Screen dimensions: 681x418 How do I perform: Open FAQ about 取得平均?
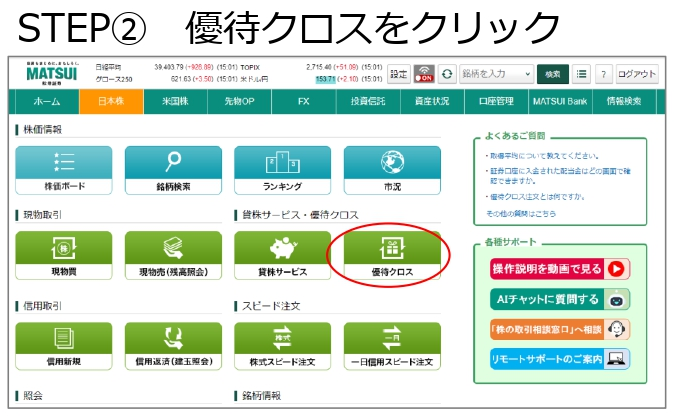(545, 156)
